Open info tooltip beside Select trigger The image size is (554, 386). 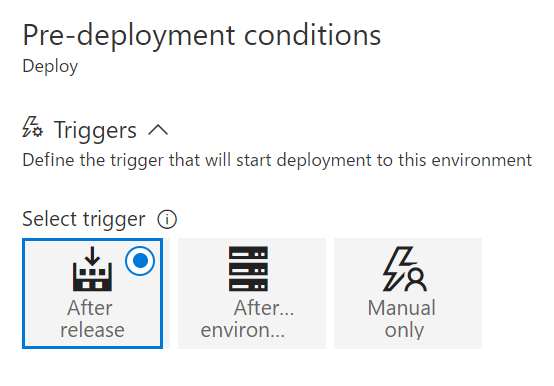click(167, 219)
